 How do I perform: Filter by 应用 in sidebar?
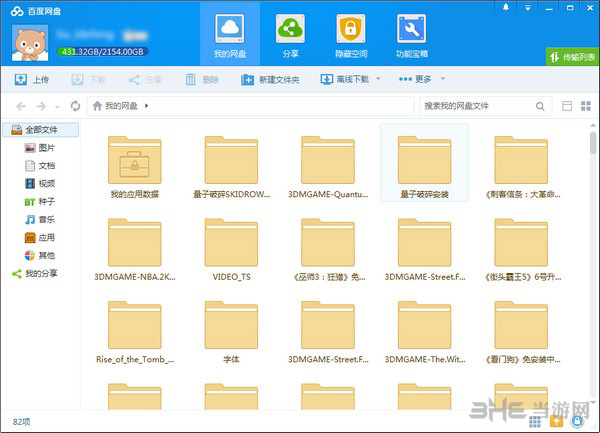pos(40,238)
